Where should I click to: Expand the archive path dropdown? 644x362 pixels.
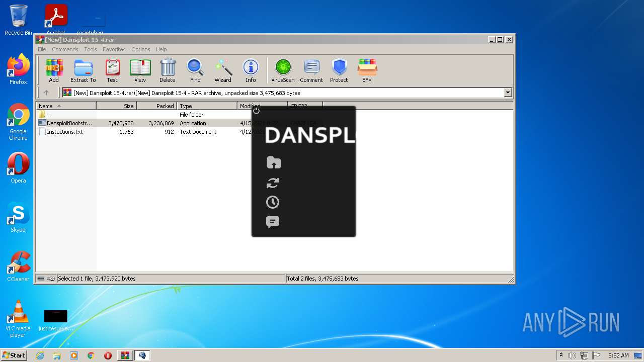508,93
